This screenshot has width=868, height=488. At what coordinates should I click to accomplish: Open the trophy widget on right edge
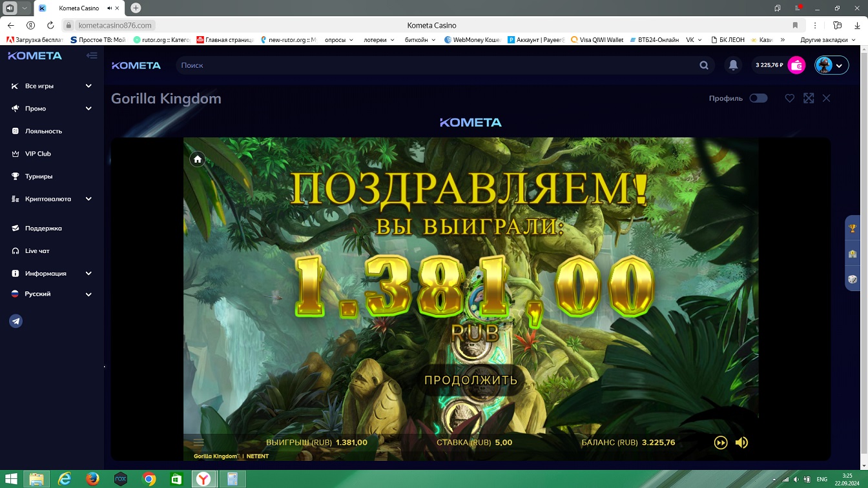point(852,228)
